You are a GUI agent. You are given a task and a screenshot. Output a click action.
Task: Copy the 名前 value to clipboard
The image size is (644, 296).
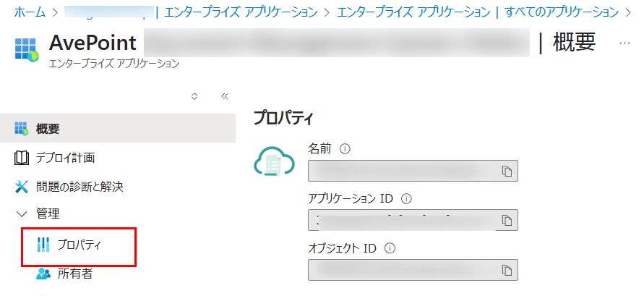point(507,171)
